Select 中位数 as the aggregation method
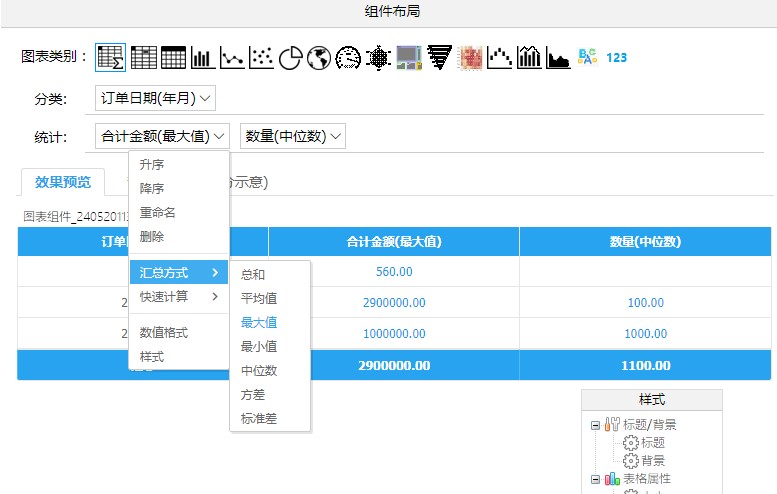This screenshot has width=777, height=494. pos(259,370)
